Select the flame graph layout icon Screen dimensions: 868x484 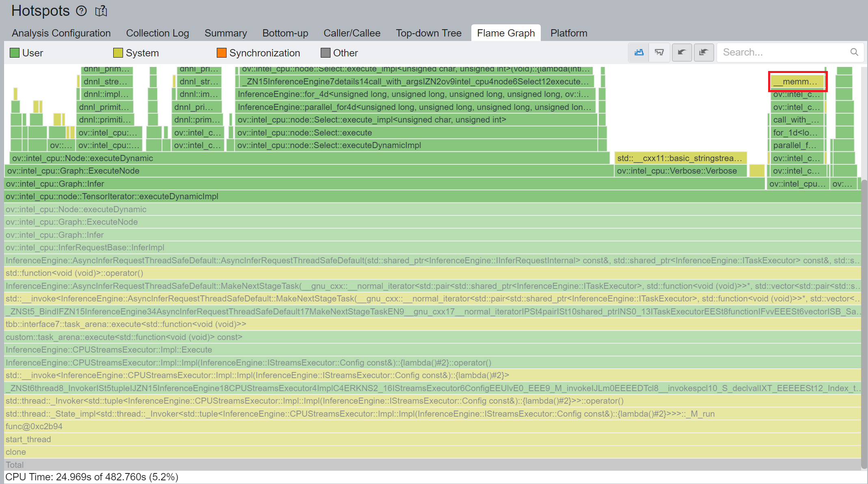pos(638,52)
